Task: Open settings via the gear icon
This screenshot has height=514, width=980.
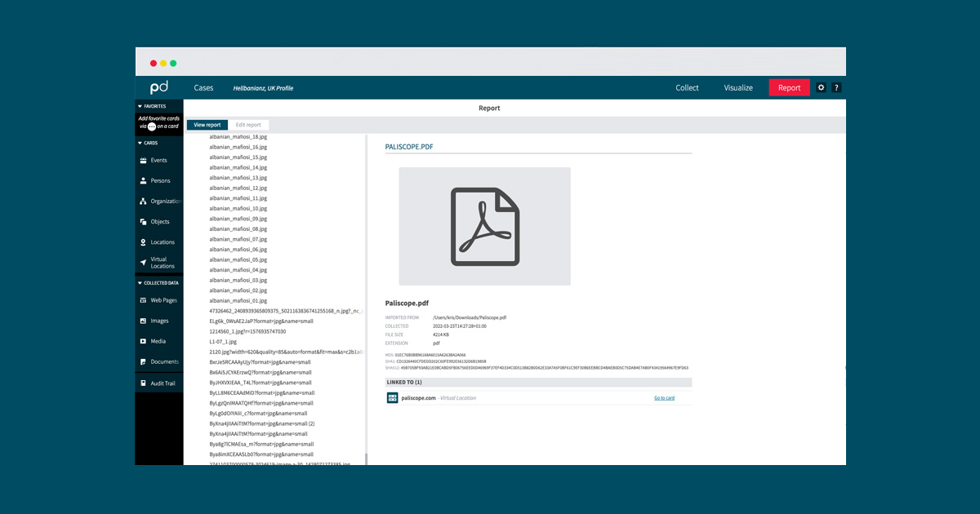Action: [x=822, y=88]
